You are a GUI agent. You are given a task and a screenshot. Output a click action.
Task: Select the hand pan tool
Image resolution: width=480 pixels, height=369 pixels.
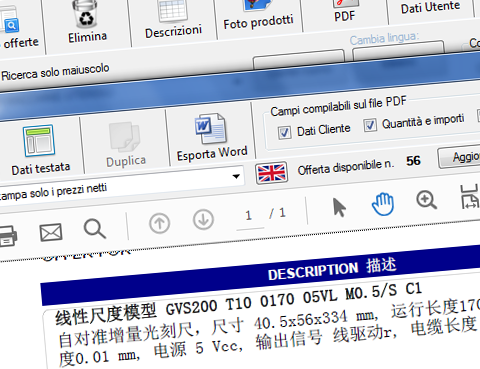[x=383, y=203]
